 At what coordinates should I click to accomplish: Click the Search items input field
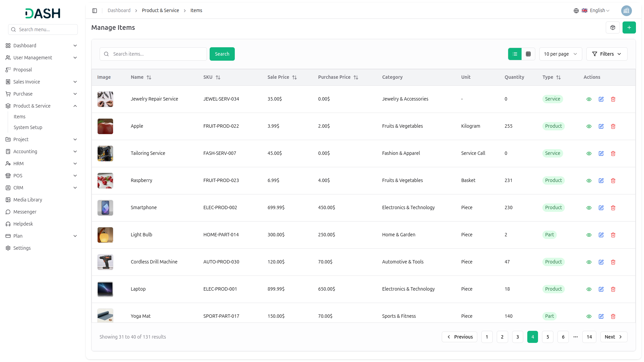[x=153, y=54]
